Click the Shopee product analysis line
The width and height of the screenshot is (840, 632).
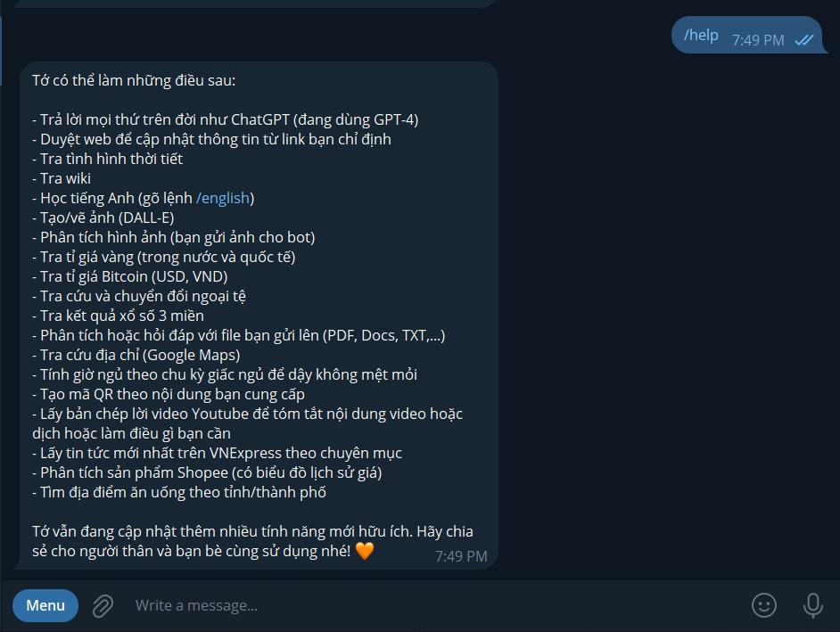(207, 473)
